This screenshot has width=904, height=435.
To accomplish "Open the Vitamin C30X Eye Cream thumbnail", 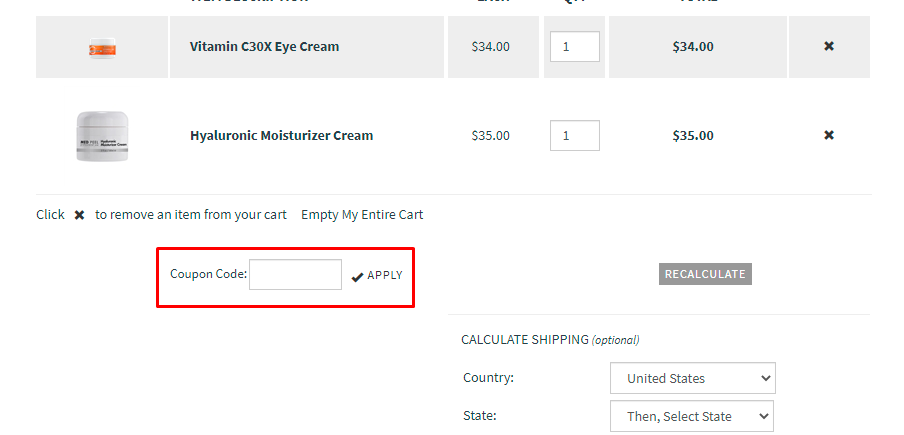I will tap(103, 47).
